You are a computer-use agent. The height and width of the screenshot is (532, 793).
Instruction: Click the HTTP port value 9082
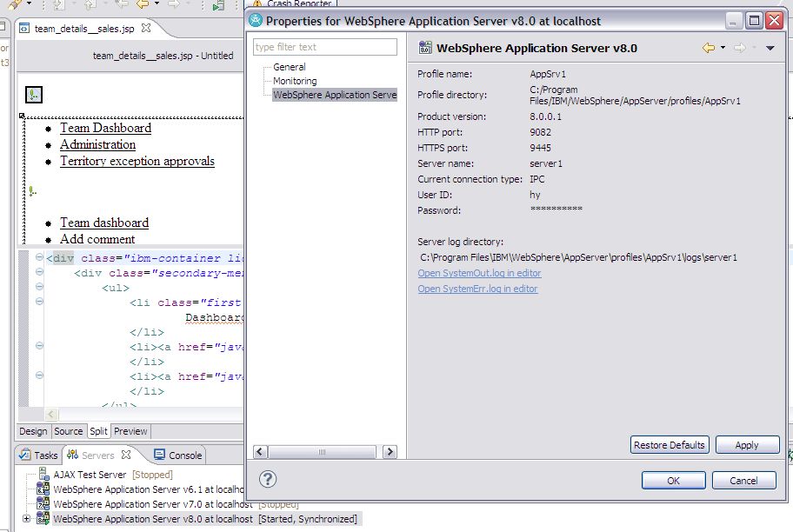pyautogui.click(x=540, y=132)
